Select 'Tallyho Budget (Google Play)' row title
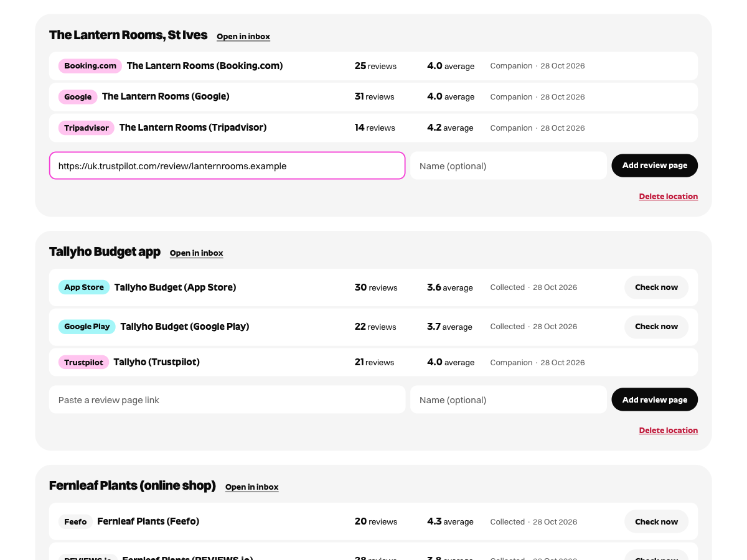The height and width of the screenshot is (560, 747). [185, 327]
